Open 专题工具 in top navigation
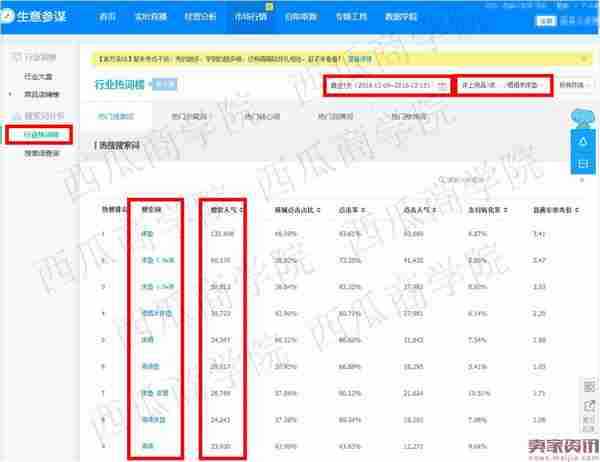Screen dimensions: 600x462 coord(351,17)
